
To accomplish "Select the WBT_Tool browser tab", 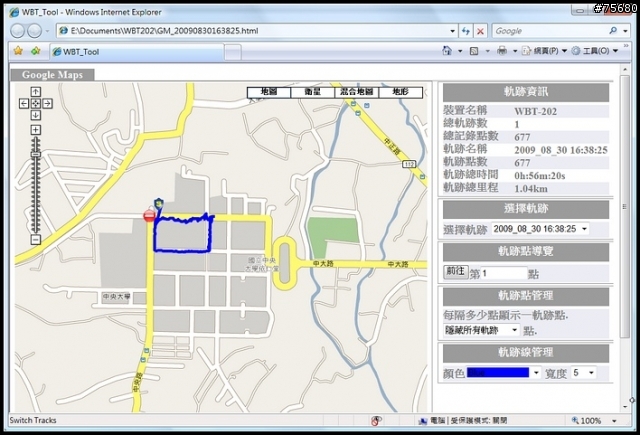I will [137, 52].
